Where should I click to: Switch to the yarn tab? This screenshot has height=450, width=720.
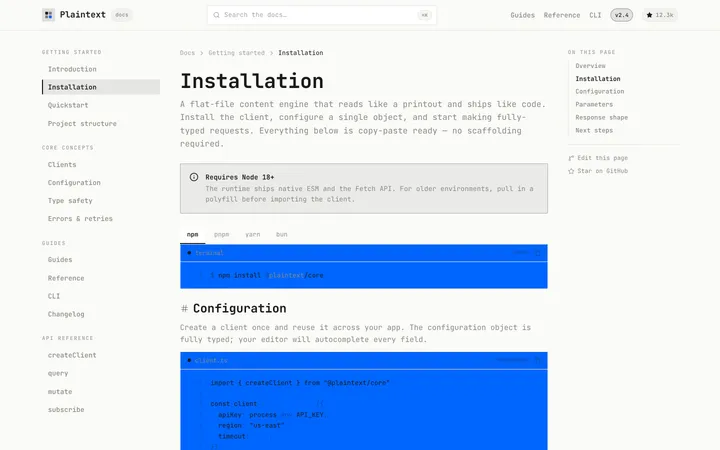coord(253,235)
